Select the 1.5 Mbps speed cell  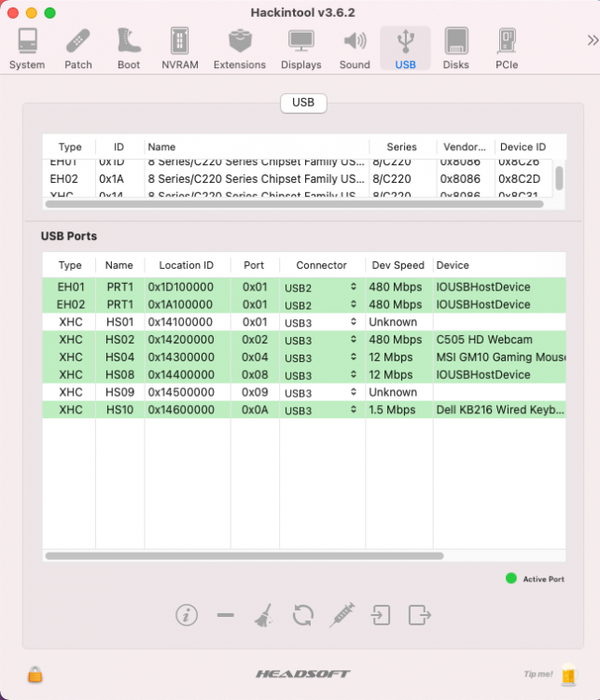point(392,410)
